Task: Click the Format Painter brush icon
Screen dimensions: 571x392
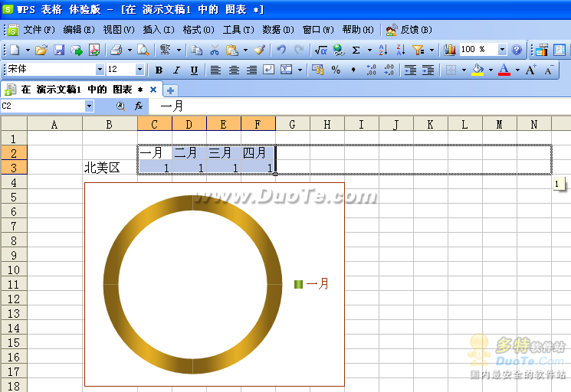Action: tap(259, 50)
